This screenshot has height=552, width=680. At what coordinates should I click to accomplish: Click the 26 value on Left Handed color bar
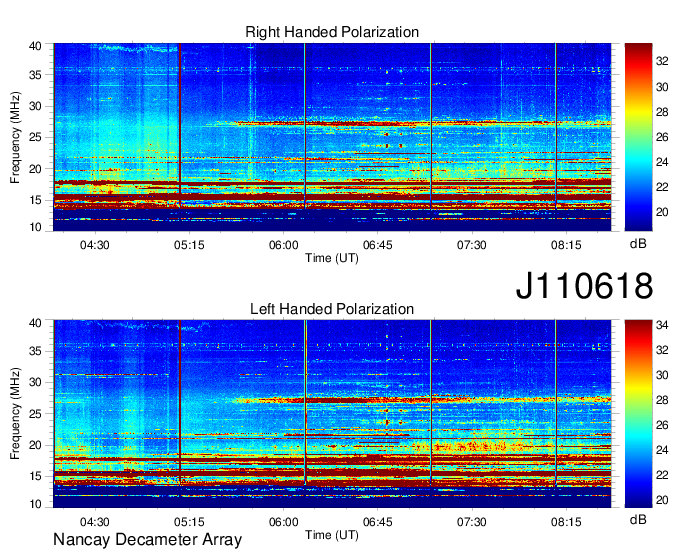(x=662, y=425)
